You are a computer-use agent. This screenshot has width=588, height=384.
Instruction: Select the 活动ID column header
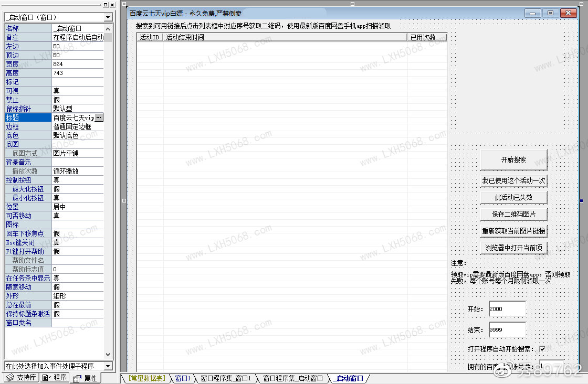coord(150,37)
